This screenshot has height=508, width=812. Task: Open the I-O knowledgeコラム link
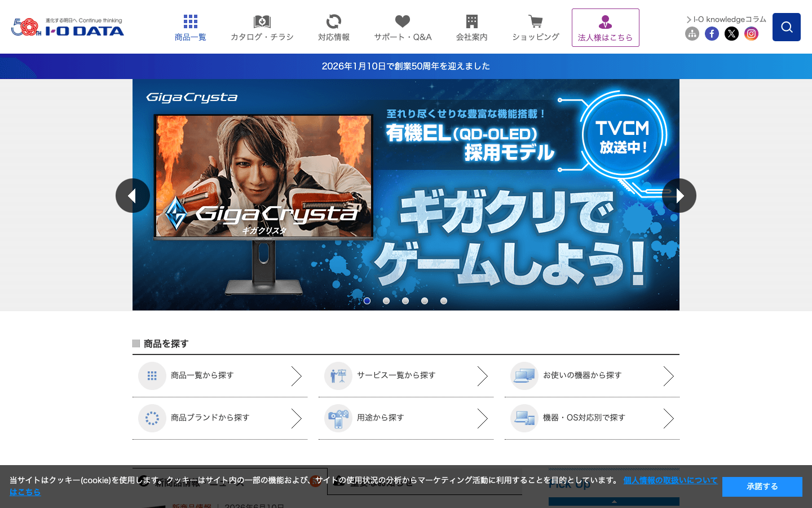click(726, 19)
